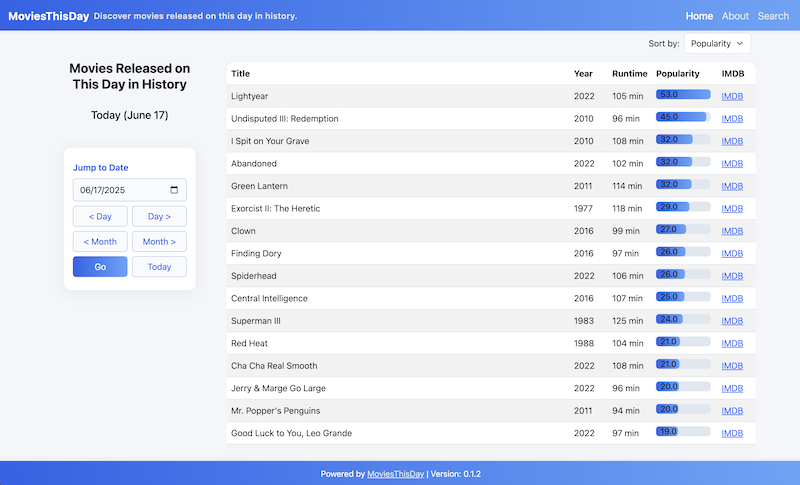Open IMDB link for Undisputed III: Redemption

pyautogui.click(x=732, y=118)
